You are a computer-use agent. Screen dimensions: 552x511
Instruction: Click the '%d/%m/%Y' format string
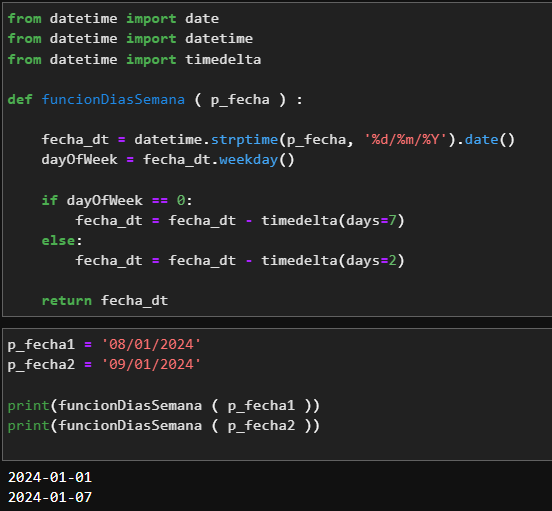(x=405, y=140)
